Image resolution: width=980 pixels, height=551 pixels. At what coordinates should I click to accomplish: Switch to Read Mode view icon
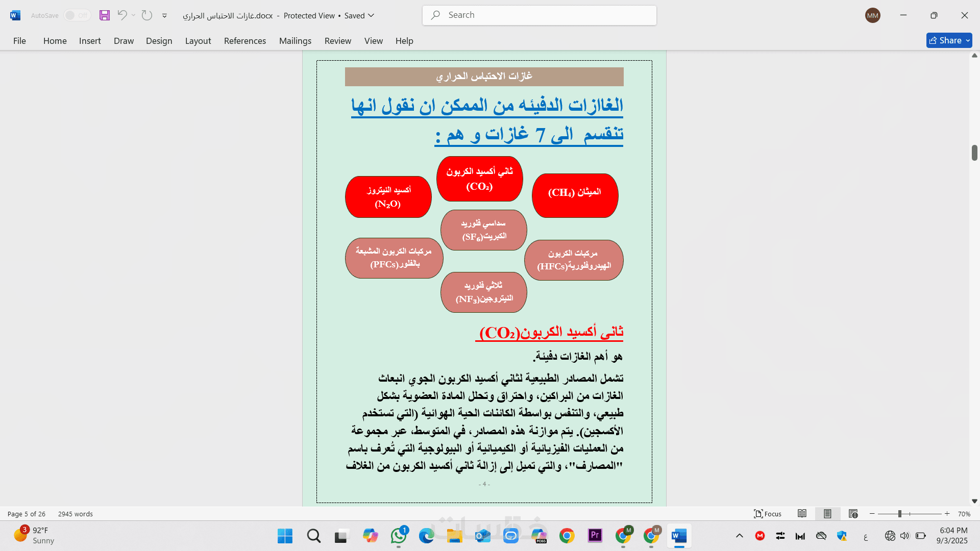[802, 514]
